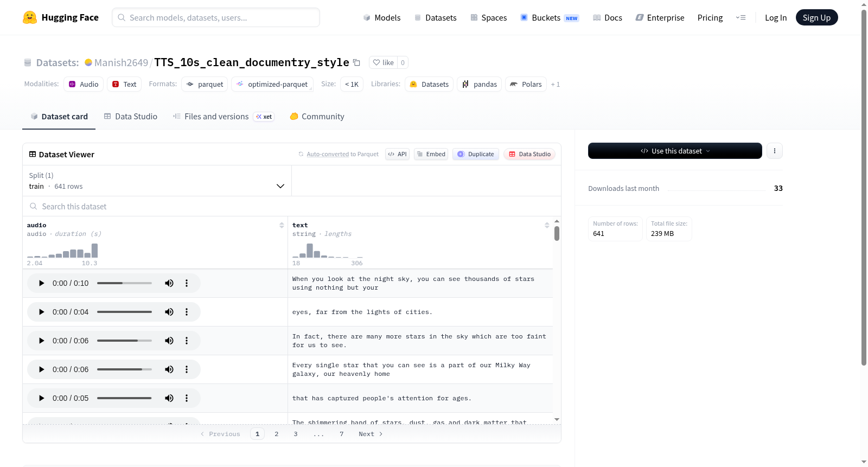Go to Models in top navigation
The image size is (868, 467).
coord(382,17)
